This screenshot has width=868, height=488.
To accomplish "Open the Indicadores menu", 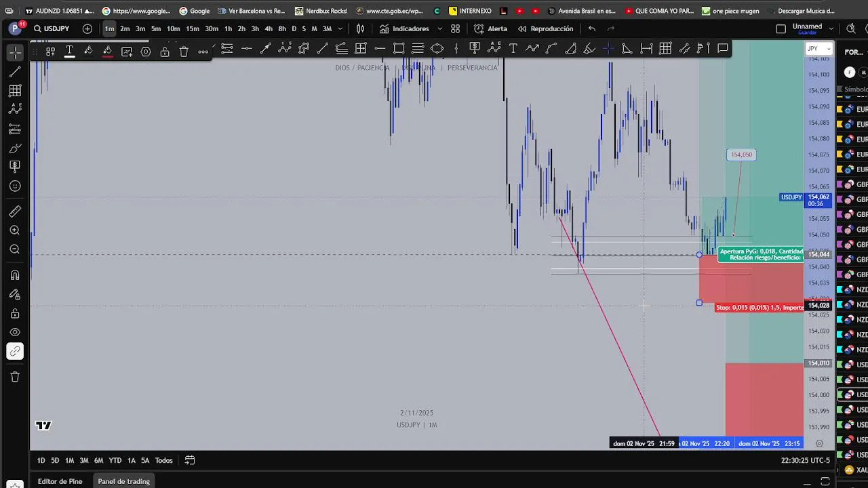I will (x=404, y=28).
